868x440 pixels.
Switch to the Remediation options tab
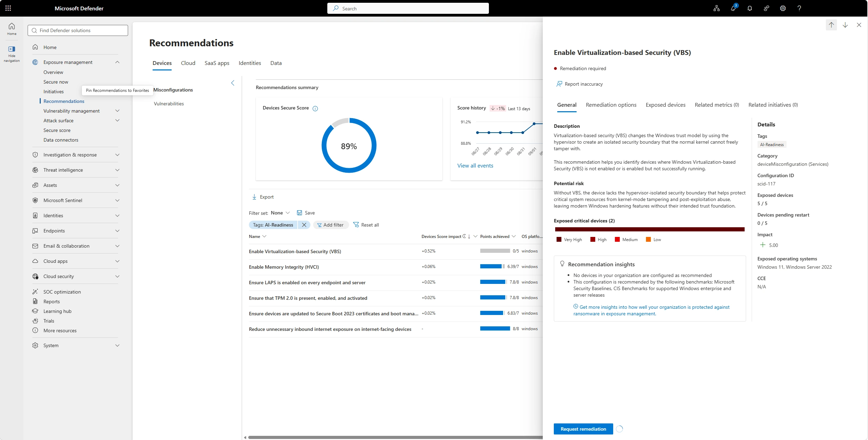tap(611, 105)
